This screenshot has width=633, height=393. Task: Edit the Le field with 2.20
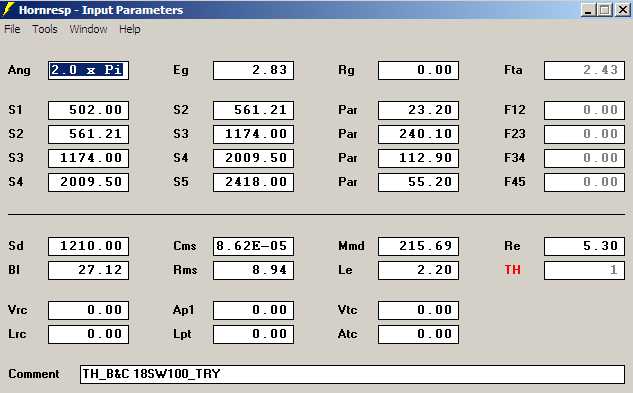click(418, 270)
